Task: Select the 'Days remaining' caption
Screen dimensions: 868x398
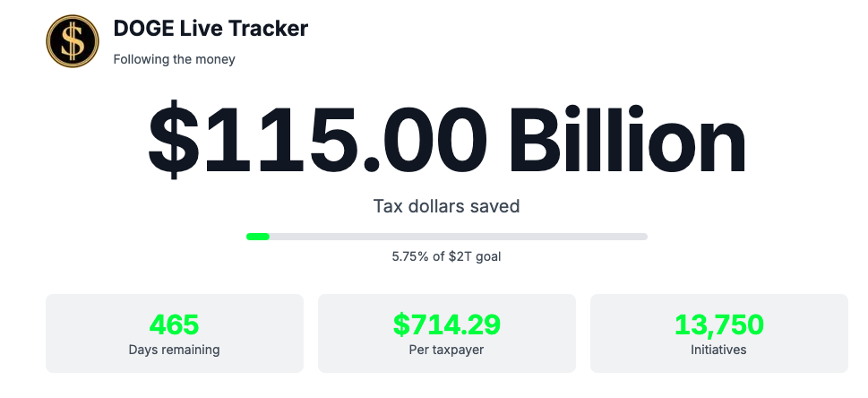Action: point(174,350)
